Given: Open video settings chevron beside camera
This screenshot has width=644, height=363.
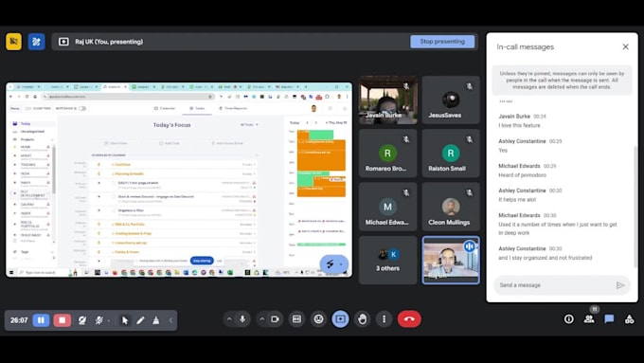Looking at the screenshot, I should pos(261,319).
